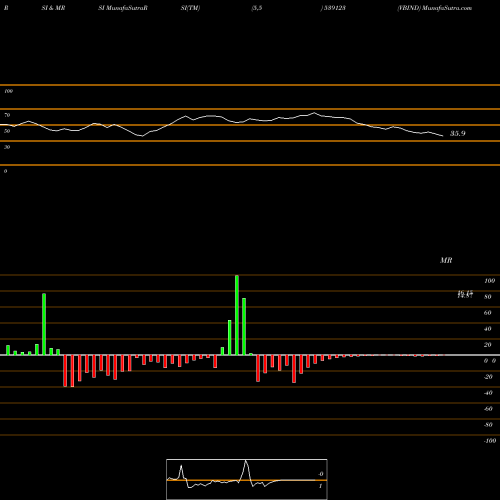Click MR axis label 40 on right
Image resolution: width=500 pixels, height=500 pixels.
coord(488,329)
